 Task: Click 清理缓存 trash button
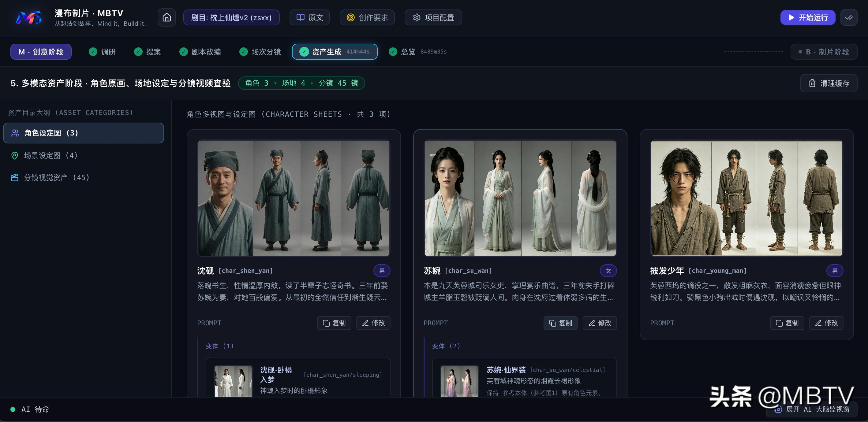pyautogui.click(x=829, y=83)
